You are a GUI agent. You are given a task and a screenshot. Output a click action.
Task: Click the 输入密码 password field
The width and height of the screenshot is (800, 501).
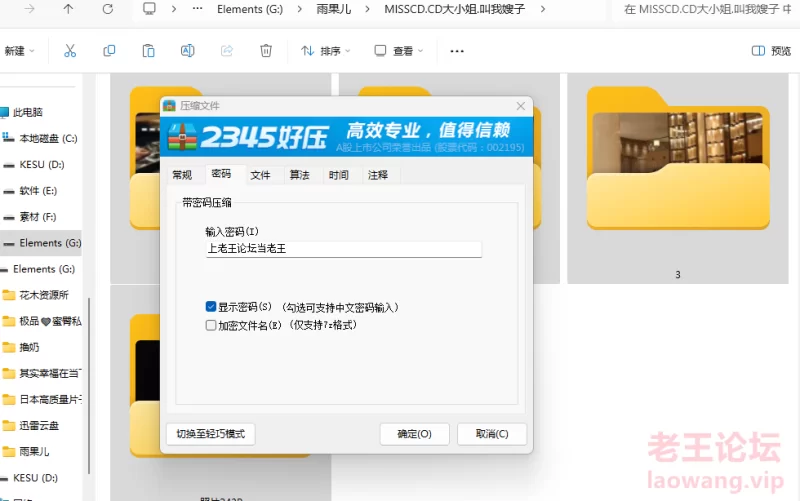[x=343, y=249]
